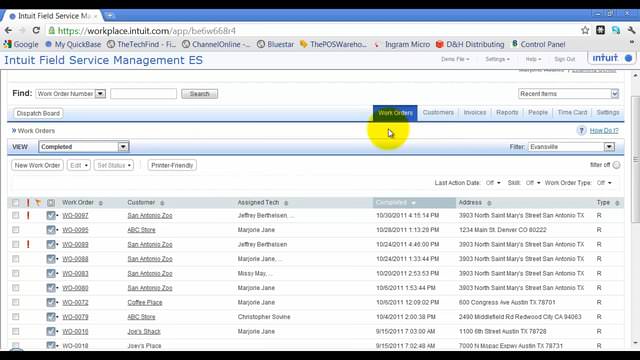Expand the Edit dropdown button
The width and height of the screenshot is (640, 360).
(79, 165)
